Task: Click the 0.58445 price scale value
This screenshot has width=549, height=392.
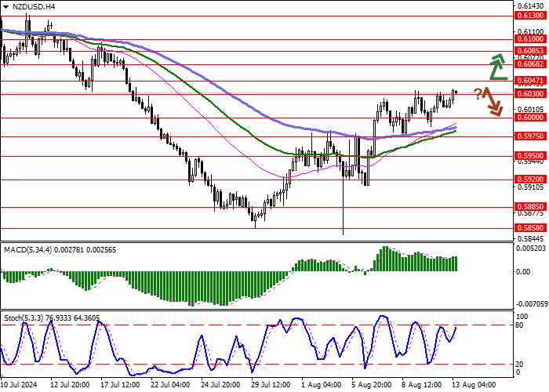Action: tap(531, 239)
